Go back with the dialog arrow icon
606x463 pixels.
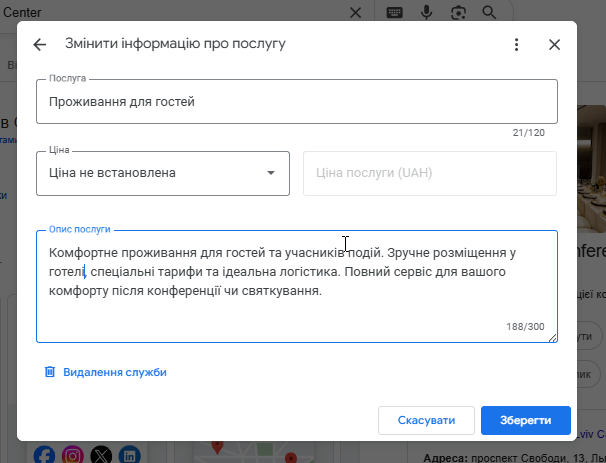pyautogui.click(x=40, y=44)
